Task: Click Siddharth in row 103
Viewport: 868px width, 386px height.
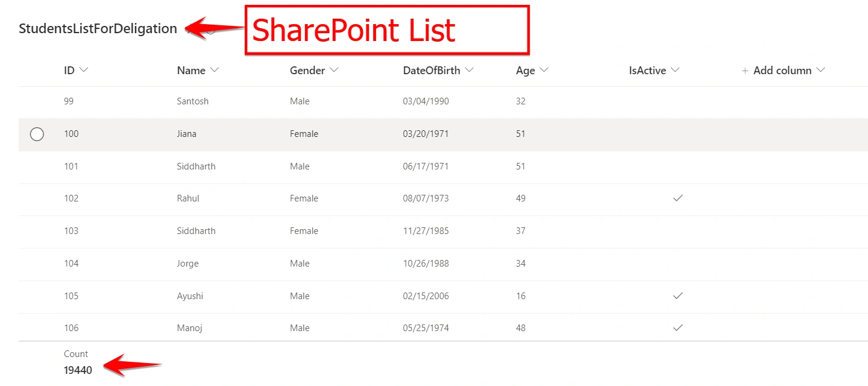Action: pos(196,231)
